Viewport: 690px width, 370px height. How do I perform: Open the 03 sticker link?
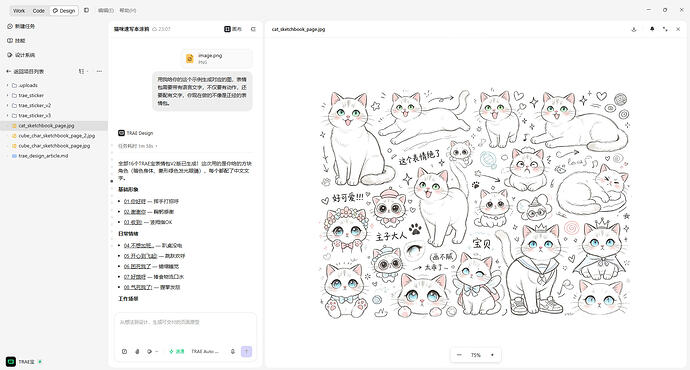pyautogui.click(x=133, y=223)
